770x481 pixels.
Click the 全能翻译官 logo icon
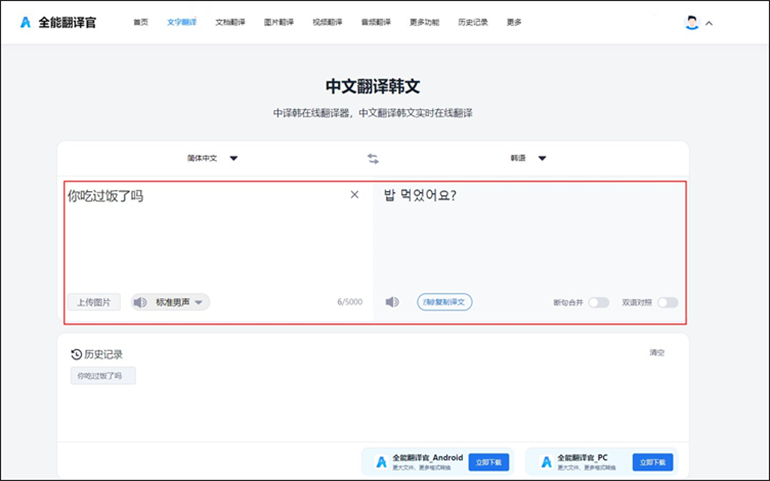(26, 22)
